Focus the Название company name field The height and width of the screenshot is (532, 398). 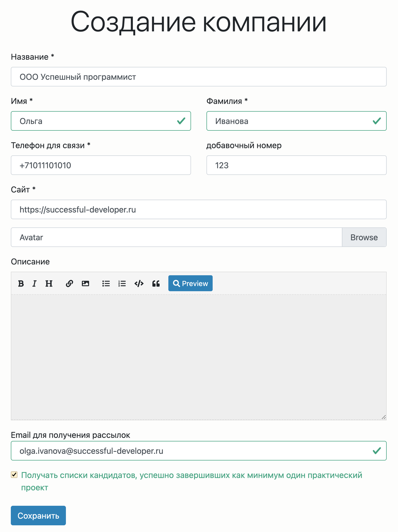(199, 77)
